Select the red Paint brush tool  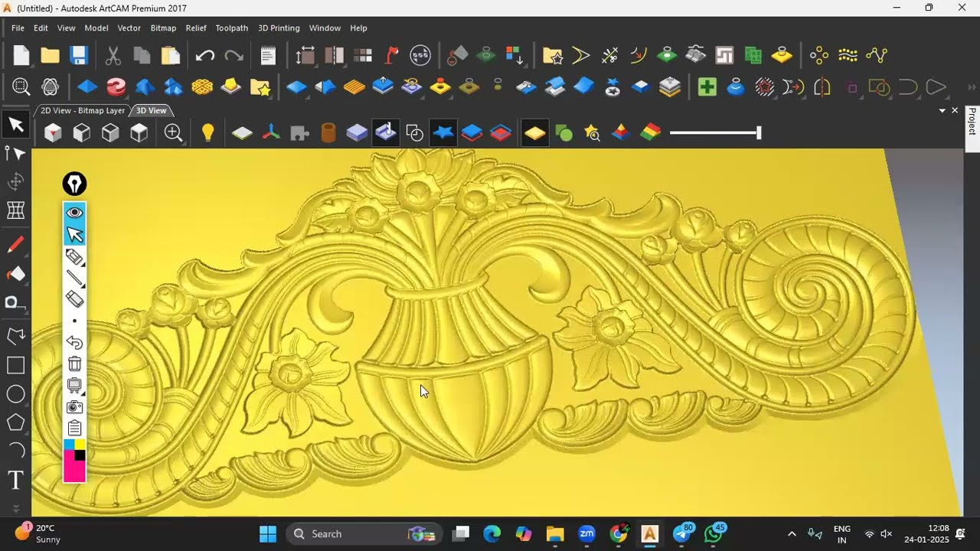point(15,245)
